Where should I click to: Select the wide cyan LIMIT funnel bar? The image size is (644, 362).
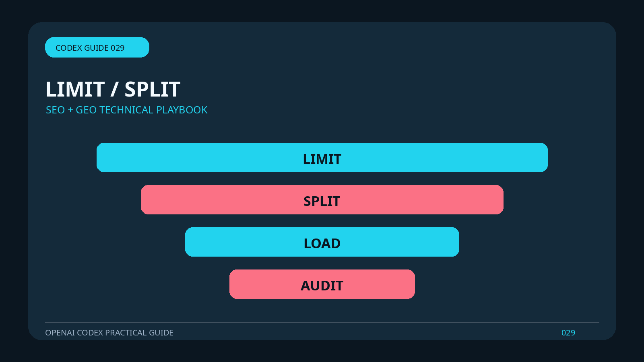(x=322, y=157)
